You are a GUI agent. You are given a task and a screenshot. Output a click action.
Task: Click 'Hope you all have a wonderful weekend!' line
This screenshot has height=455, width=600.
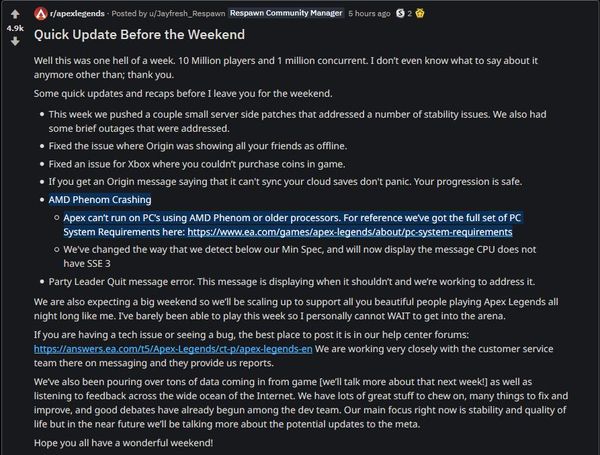123,443
